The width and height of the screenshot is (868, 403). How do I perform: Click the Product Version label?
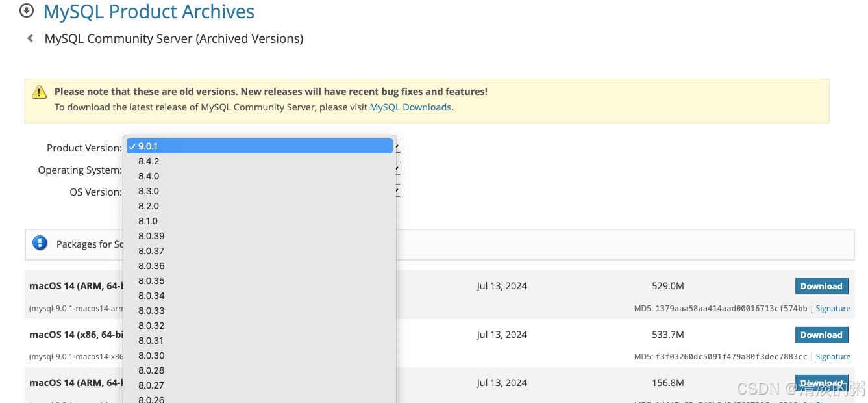click(84, 148)
